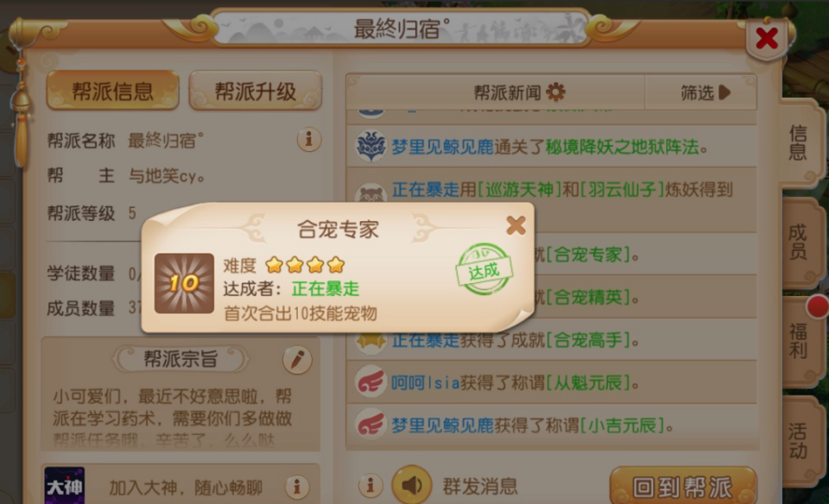Click the speaker icon for mass message
This screenshot has width=829, height=504.
point(411,484)
